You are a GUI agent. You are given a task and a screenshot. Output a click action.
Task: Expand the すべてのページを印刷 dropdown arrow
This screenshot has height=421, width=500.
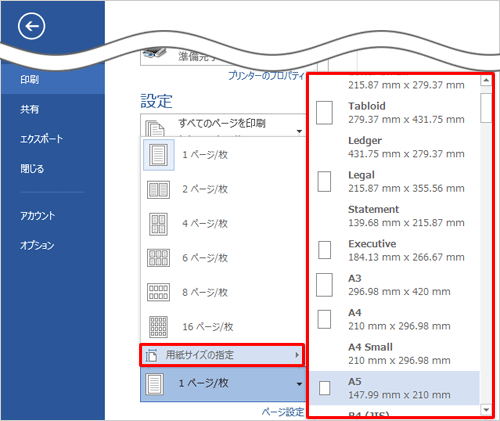(x=299, y=131)
